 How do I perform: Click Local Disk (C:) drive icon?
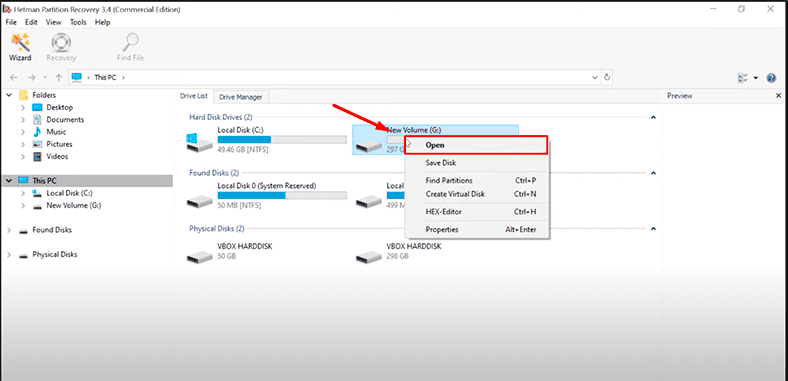199,143
